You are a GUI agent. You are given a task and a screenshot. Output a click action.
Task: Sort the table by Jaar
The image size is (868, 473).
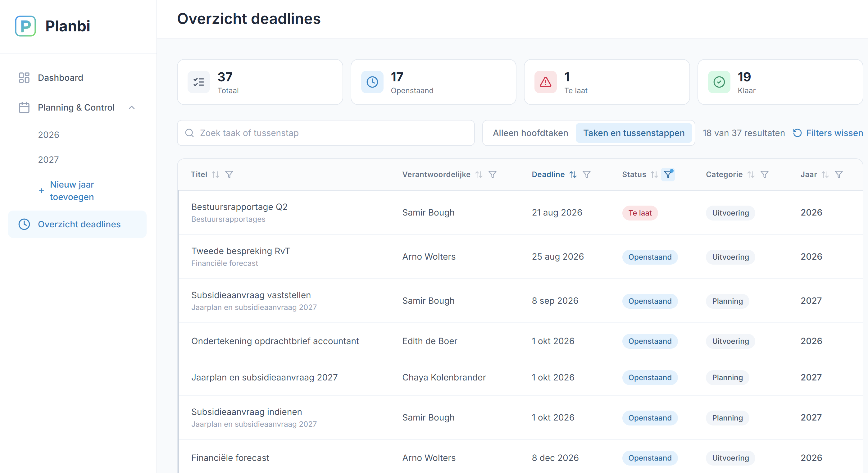pos(825,175)
